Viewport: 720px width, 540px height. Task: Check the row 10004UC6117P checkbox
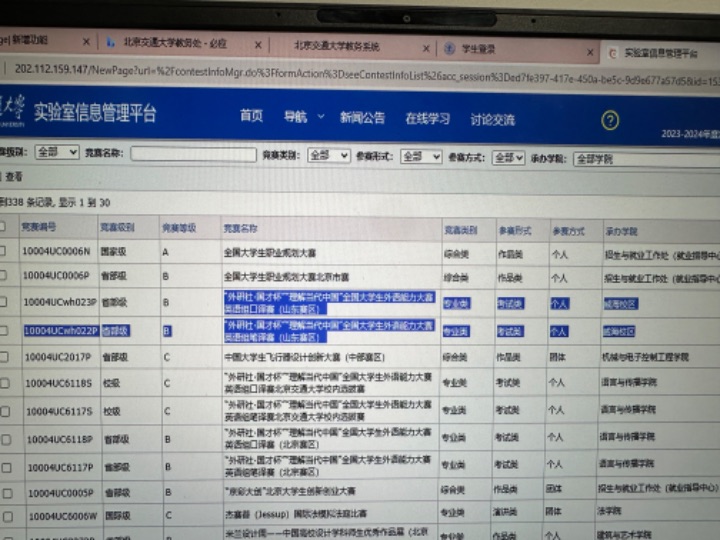coord(7,467)
